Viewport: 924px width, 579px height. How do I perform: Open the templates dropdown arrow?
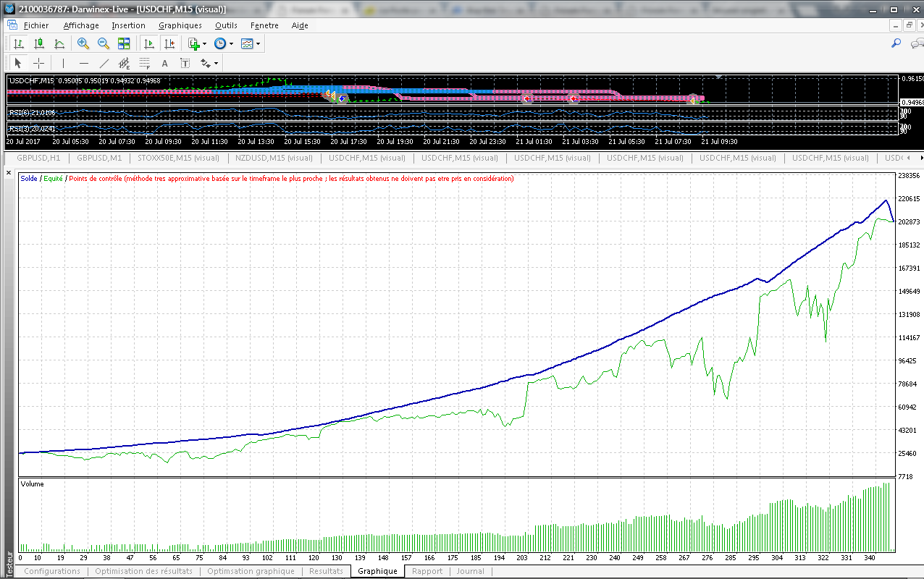258,44
